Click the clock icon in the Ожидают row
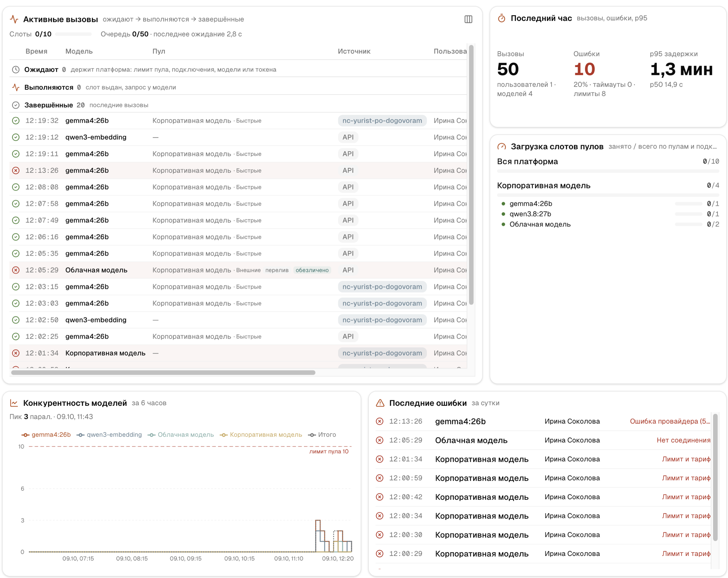 [15, 69]
